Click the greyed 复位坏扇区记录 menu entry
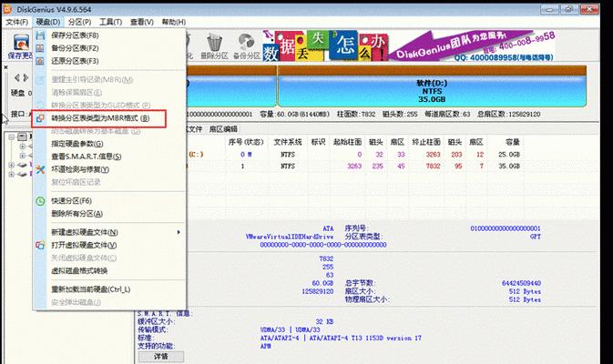 pyautogui.click(x=76, y=182)
